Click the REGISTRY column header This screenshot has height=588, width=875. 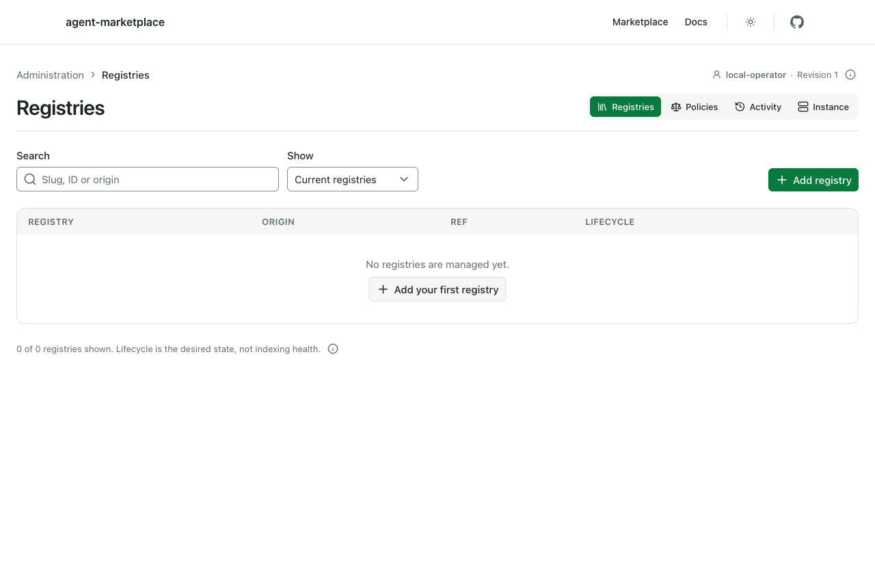(x=51, y=222)
